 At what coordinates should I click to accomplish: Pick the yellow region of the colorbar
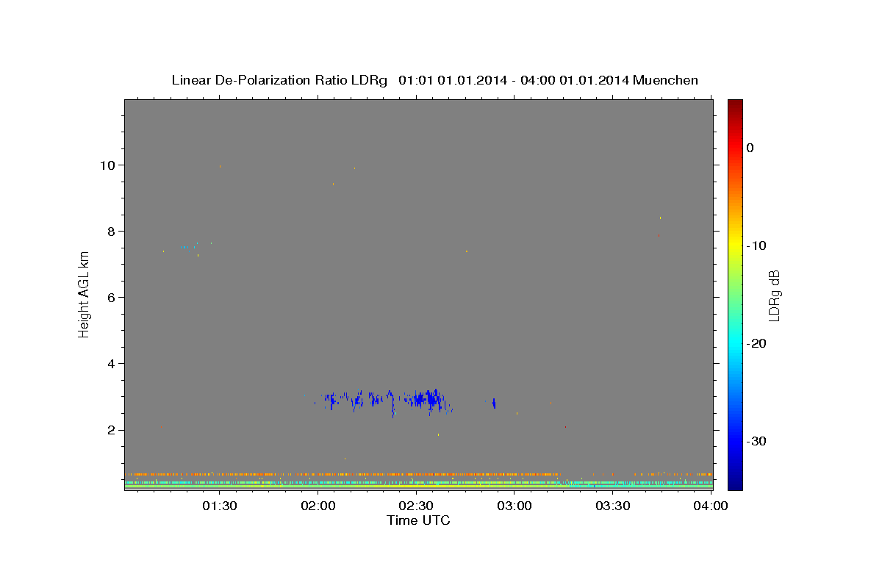tap(735, 245)
